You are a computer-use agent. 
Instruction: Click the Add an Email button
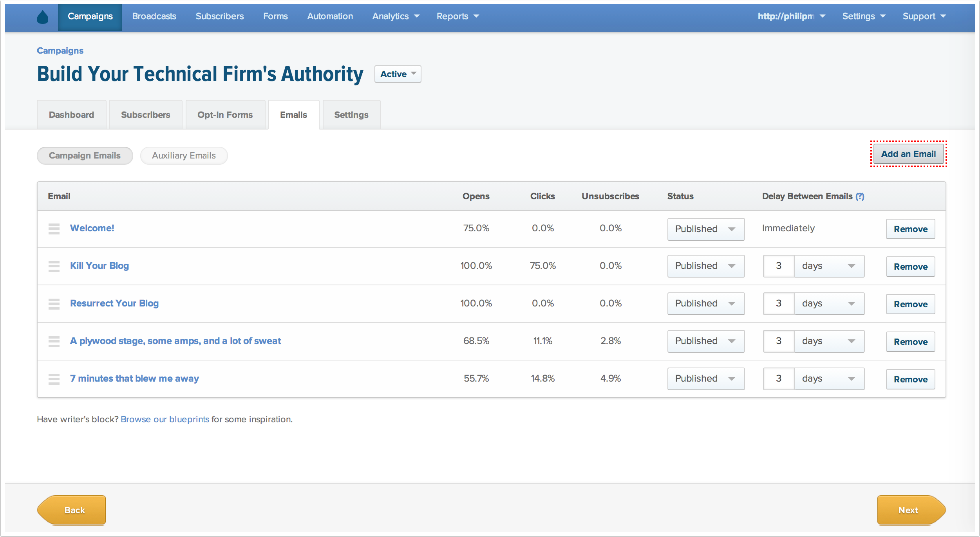tap(908, 154)
